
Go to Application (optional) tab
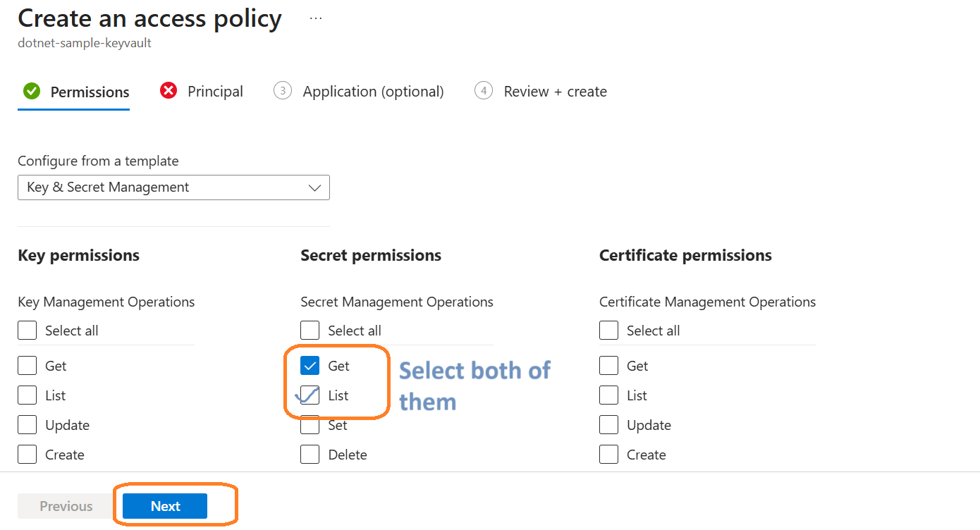(x=373, y=92)
